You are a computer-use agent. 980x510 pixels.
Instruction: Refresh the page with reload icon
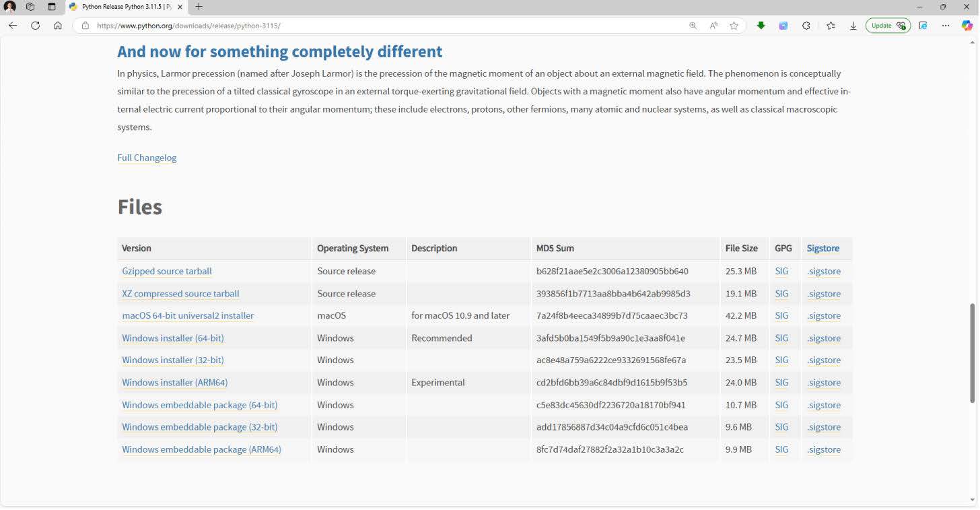[x=35, y=26]
